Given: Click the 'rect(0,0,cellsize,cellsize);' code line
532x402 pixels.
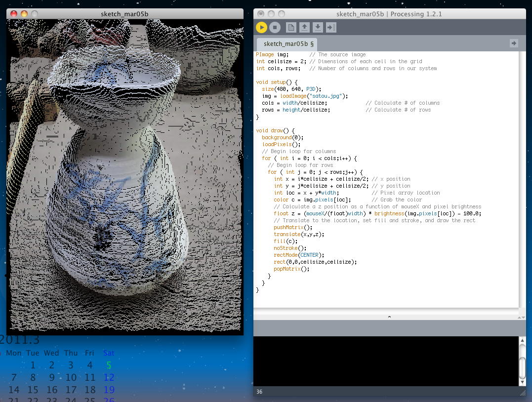Looking at the screenshot, I should coord(315,262).
